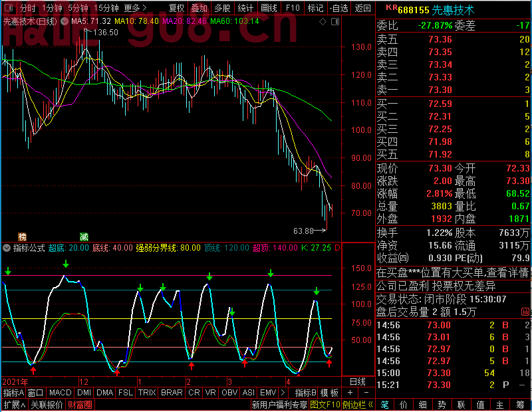Click the diamond icon above main chart
Image resolution: width=532 pixels, height=412 pixels.
click(323, 22)
